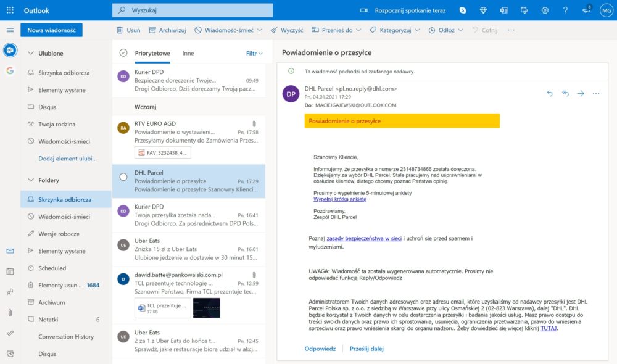Open Skrzynka odbiorcza under Foldery
The width and height of the screenshot is (617, 364).
tap(66, 199)
